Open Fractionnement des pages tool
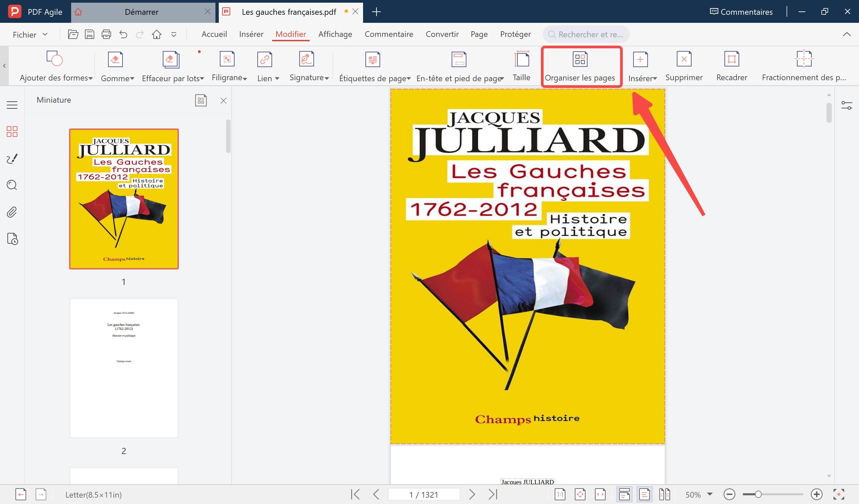Image resolution: width=859 pixels, height=504 pixels. [804, 66]
